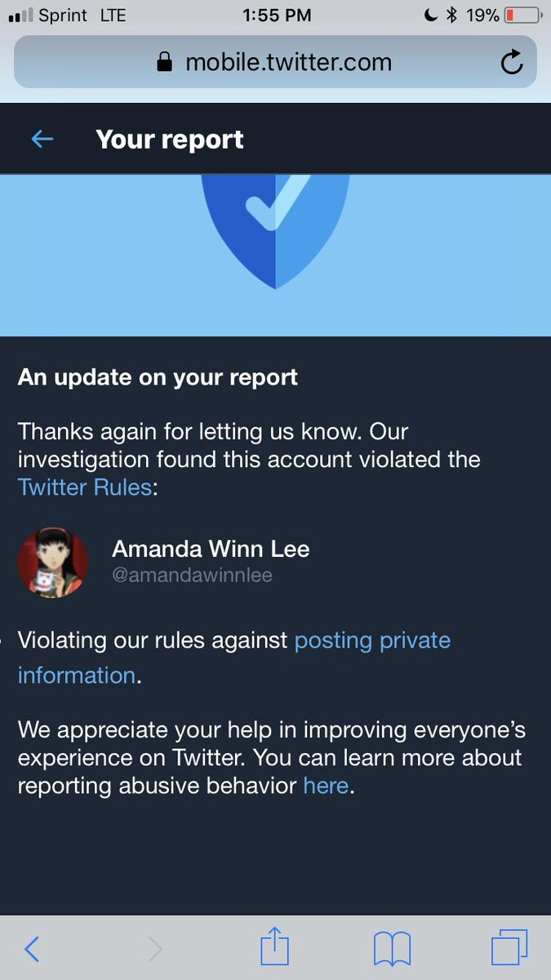This screenshot has height=980, width=551.
Task: Tap the grayed-out forward chevron in Safari toolbar
Action: coord(155,949)
